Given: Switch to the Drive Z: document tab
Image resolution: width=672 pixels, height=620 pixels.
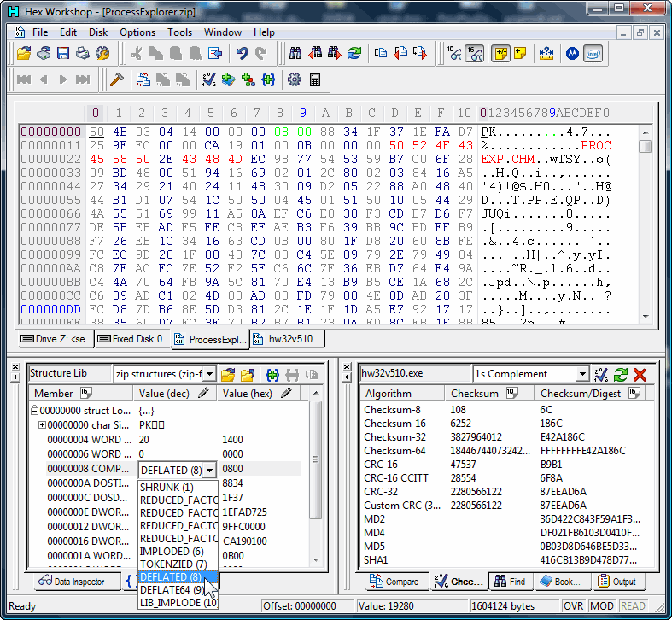Looking at the screenshot, I should point(56,339).
